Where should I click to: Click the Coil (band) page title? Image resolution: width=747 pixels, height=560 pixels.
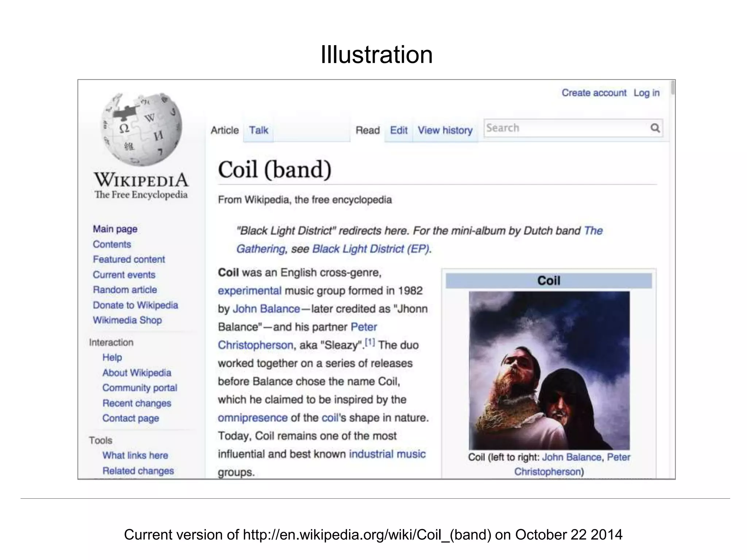[275, 170]
